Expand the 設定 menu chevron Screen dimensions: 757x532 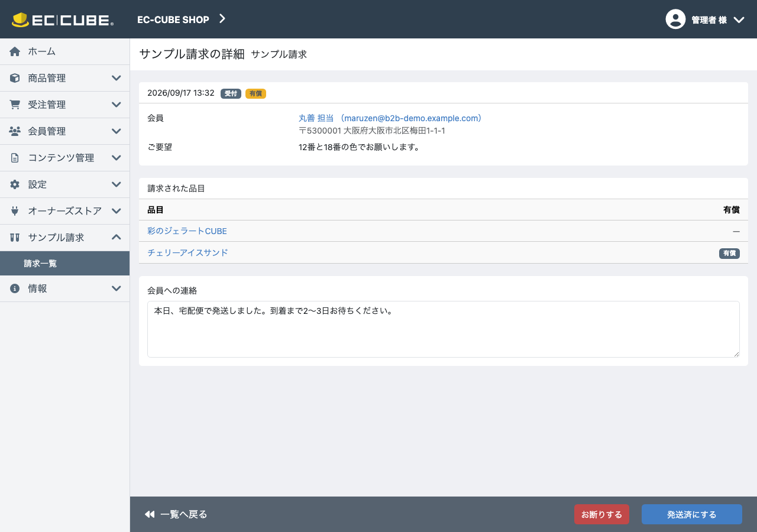point(117,184)
